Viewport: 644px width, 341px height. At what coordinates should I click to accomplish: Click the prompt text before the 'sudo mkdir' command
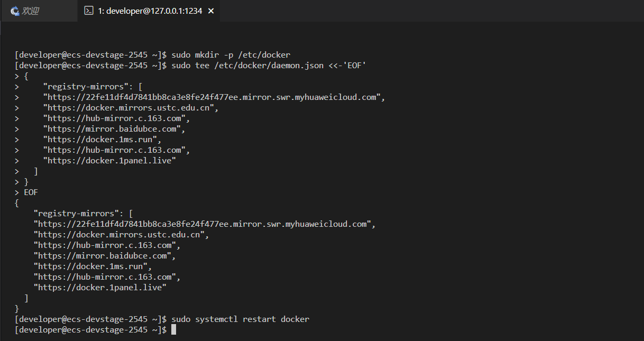point(90,55)
